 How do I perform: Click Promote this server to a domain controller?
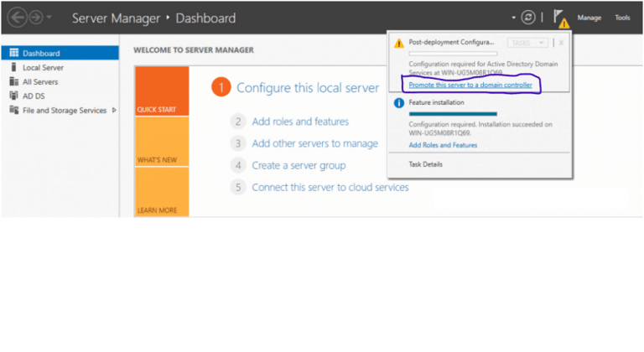tap(470, 85)
